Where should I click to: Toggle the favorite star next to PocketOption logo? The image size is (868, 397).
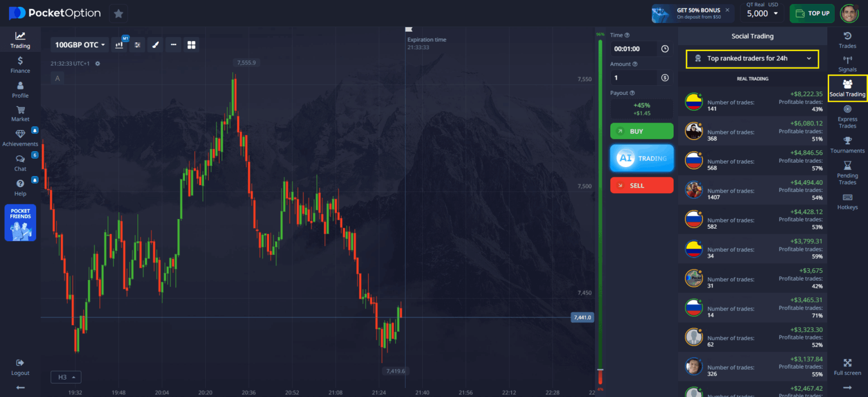(118, 12)
